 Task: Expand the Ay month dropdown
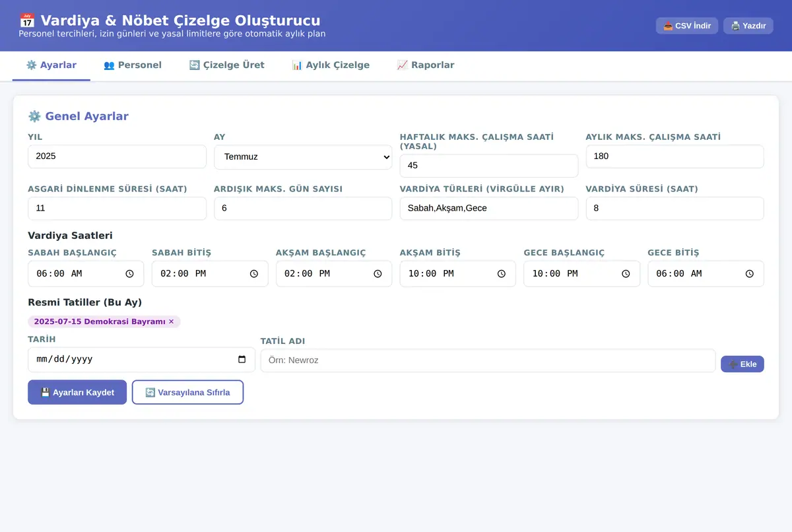tap(303, 157)
